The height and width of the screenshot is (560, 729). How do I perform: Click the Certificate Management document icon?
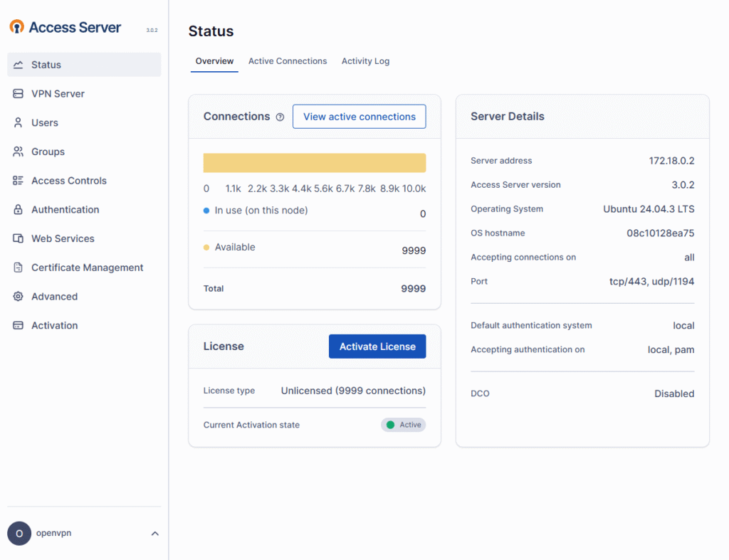coord(19,268)
